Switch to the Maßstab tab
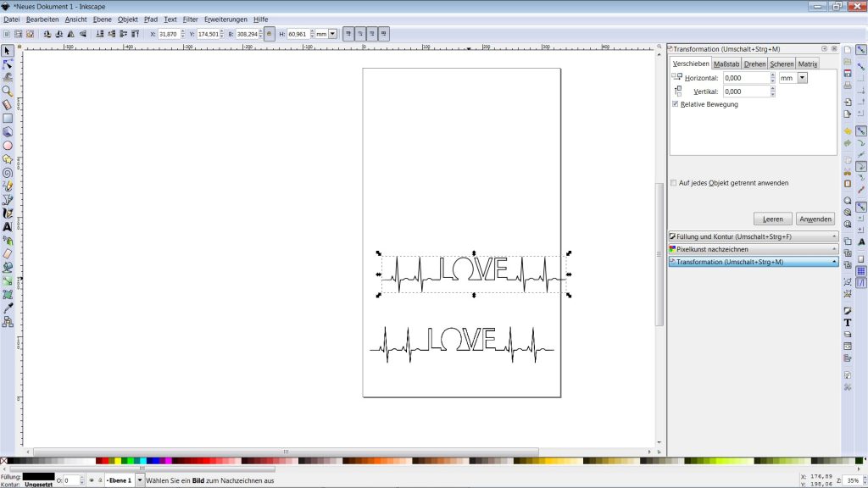Screen dimensions: 868x488 726,64
